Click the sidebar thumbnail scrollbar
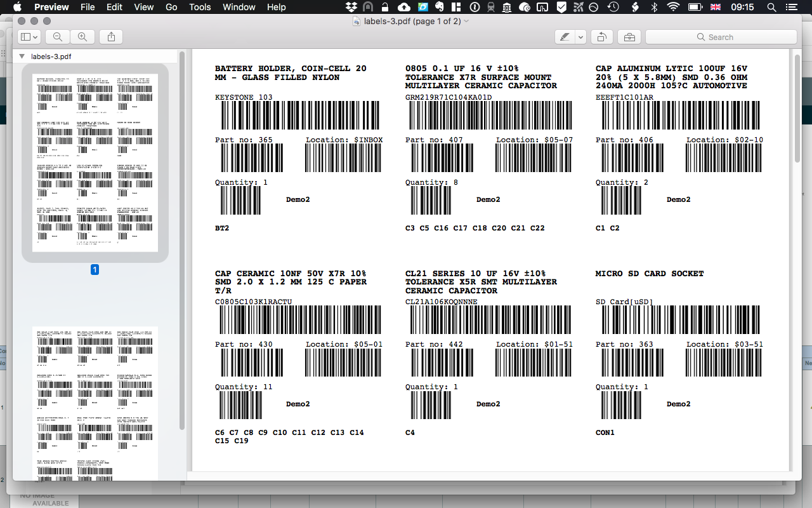The image size is (812, 508). pos(183,240)
